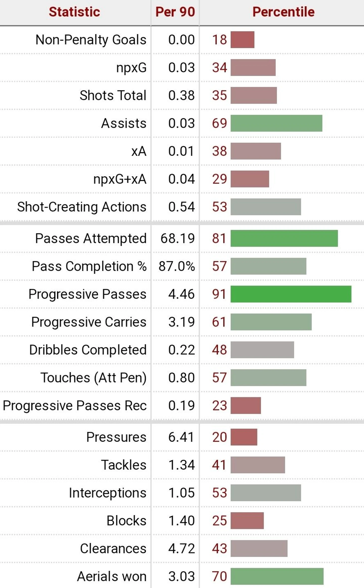Select the Touches (Att Pen) label
This screenshot has width=364, height=588.
coord(93,378)
